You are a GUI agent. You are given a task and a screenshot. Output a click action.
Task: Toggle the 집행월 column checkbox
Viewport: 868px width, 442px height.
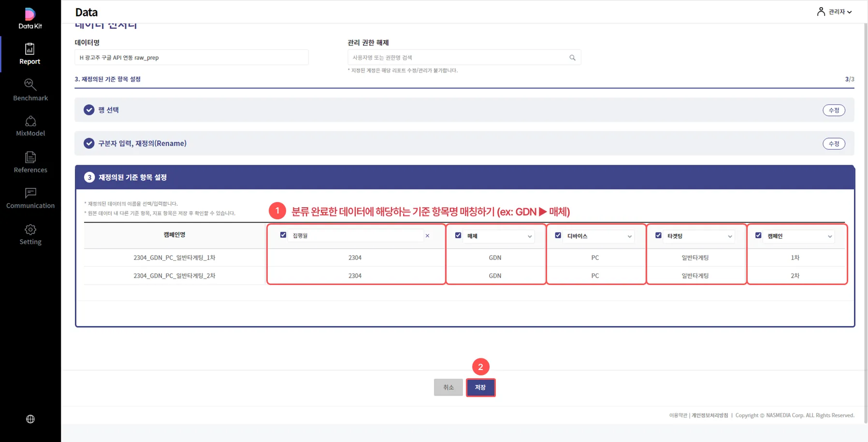pyautogui.click(x=283, y=235)
